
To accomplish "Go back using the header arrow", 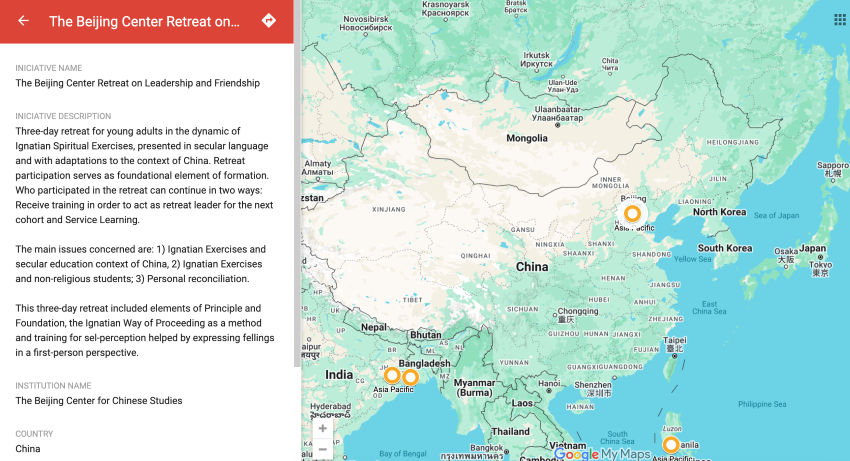I will click(23, 21).
